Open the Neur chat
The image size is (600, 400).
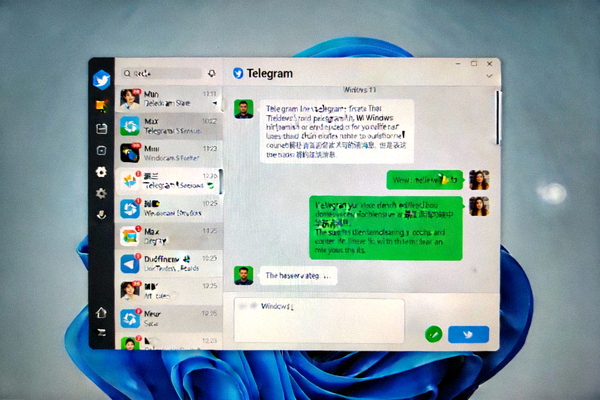(169, 318)
